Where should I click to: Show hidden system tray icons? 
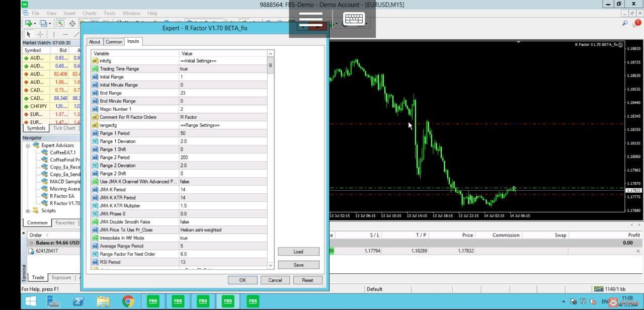563,301
